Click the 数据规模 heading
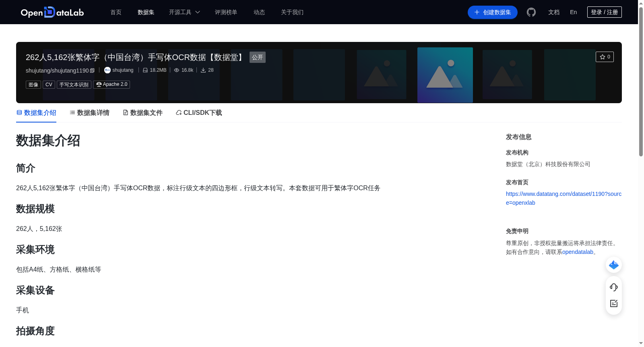The image size is (644, 347). 35,209
